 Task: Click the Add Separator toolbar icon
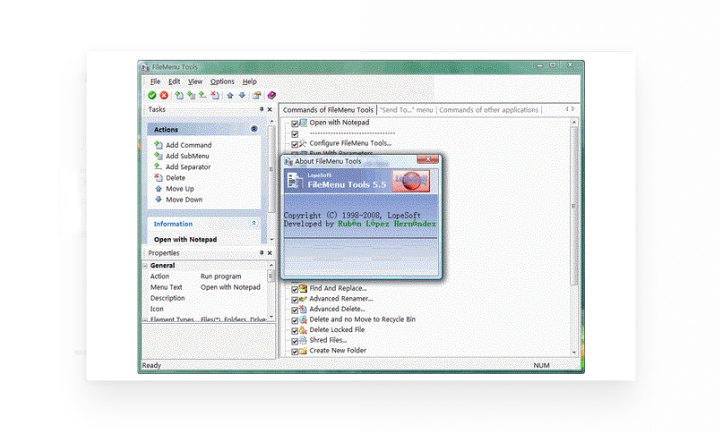point(202,95)
